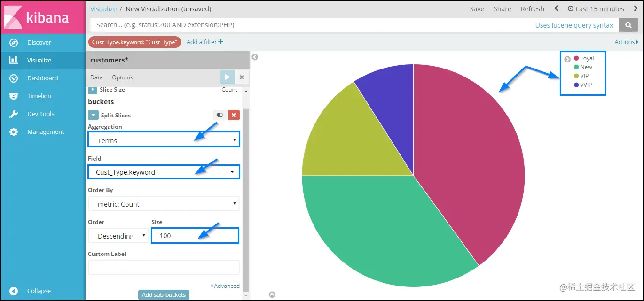Click the Loyal legend color dot
Viewport: 644px width, 301px height.
point(576,58)
